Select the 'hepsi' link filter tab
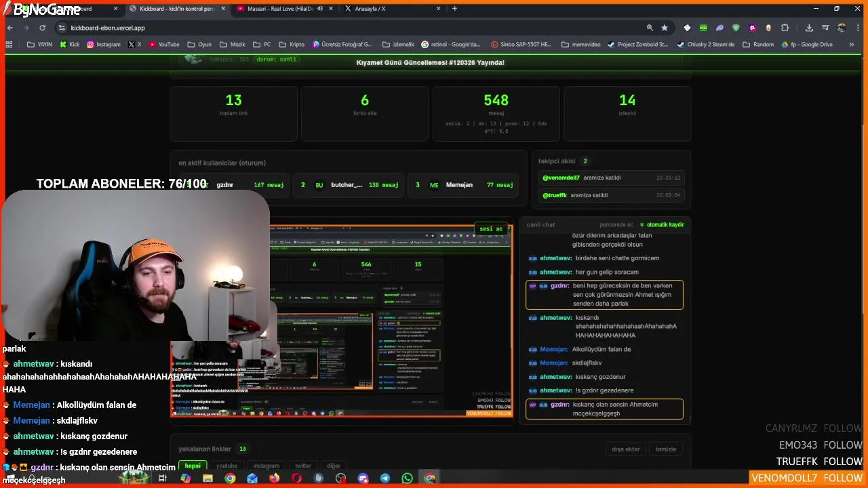Viewport: 868px width, 488px height. tap(193, 466)
